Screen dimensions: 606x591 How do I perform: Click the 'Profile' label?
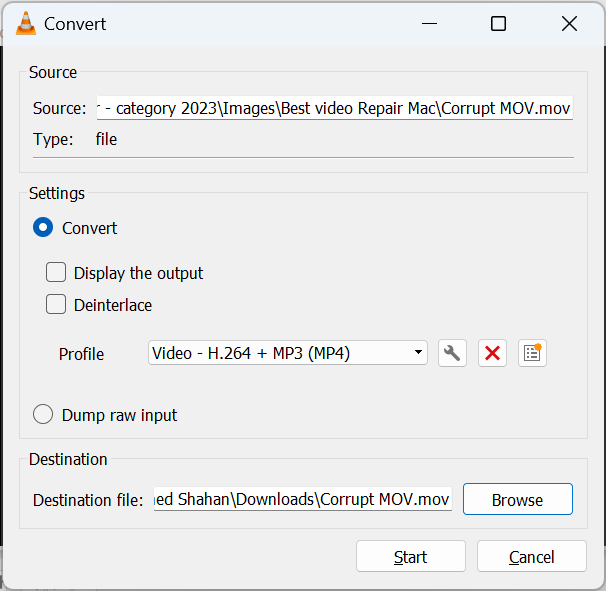82,354
